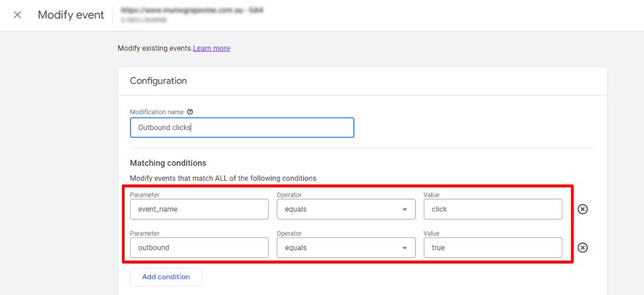Delete the outbound matching condition
Screen dimensions: 644x295
pyautogui.click(x=582, y=248)
